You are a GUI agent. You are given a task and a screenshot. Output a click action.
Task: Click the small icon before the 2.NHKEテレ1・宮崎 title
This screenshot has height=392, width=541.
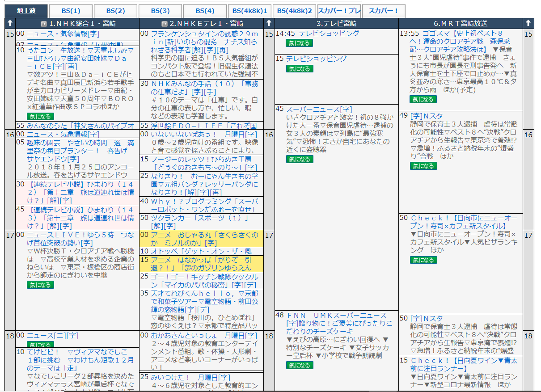coord(165,24)
